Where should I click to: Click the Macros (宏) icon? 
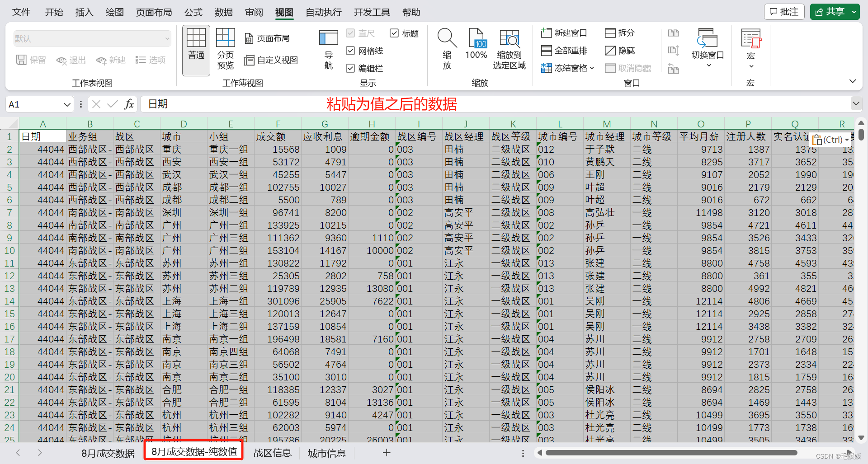point(751,38)
